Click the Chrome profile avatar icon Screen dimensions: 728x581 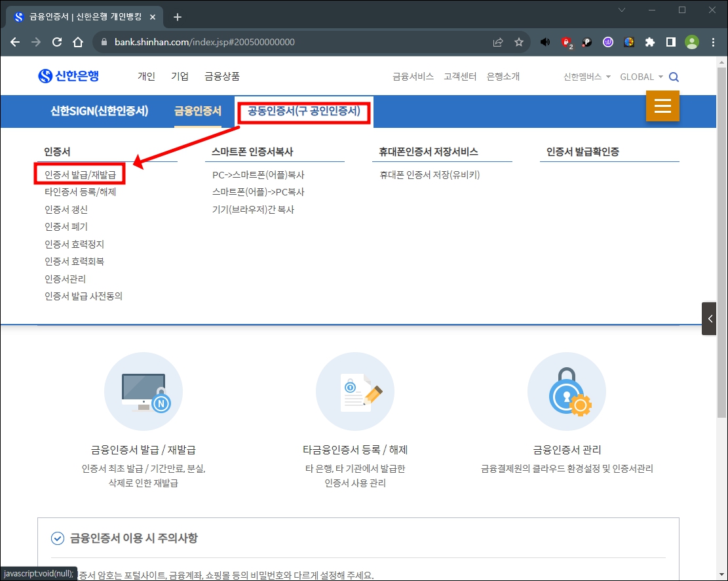click(692, 41)
